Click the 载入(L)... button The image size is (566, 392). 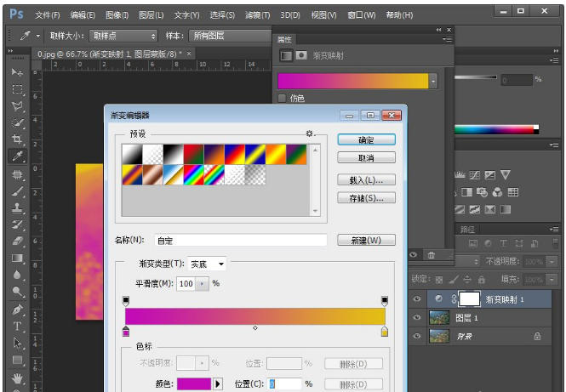[x=366, y=180]
